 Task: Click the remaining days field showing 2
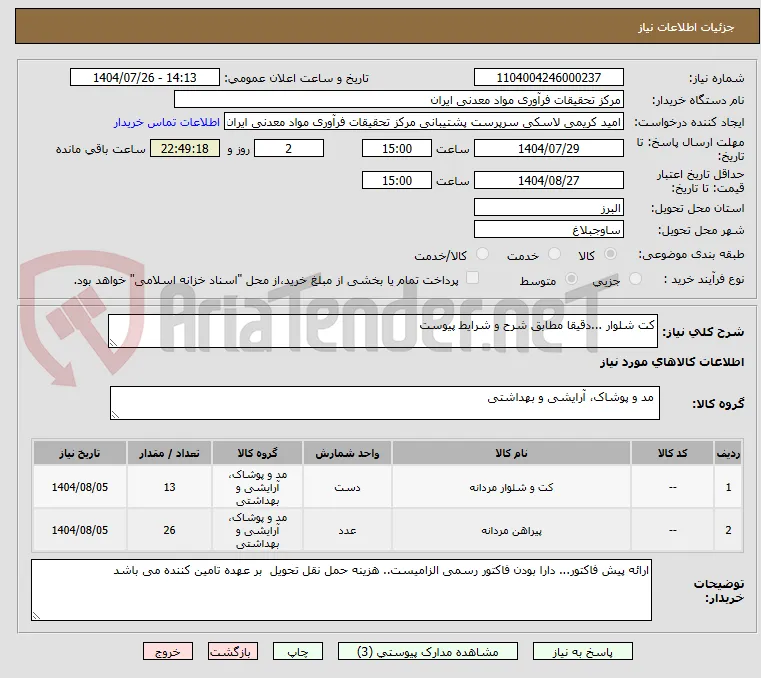[289, 149]
